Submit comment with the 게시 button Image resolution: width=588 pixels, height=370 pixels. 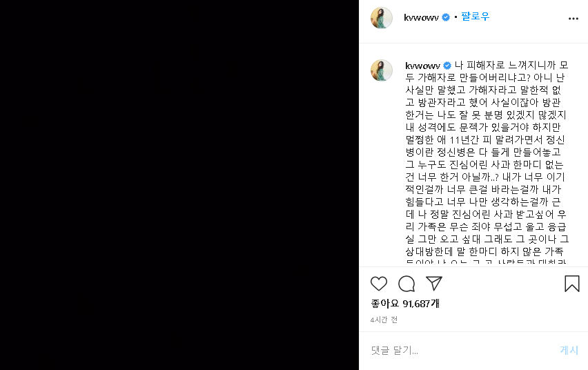tap(569, 350)
